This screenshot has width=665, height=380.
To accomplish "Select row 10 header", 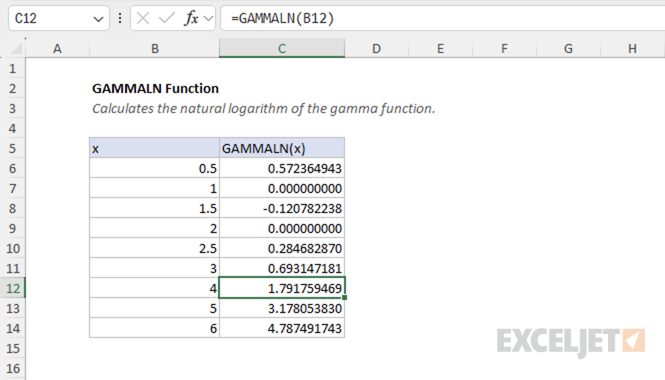I will click(x=12, y=248).
